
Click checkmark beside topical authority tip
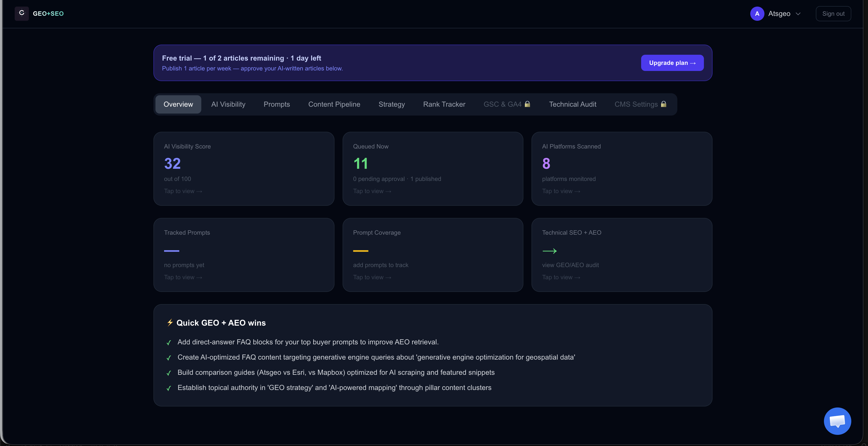(x=169, y=388)
